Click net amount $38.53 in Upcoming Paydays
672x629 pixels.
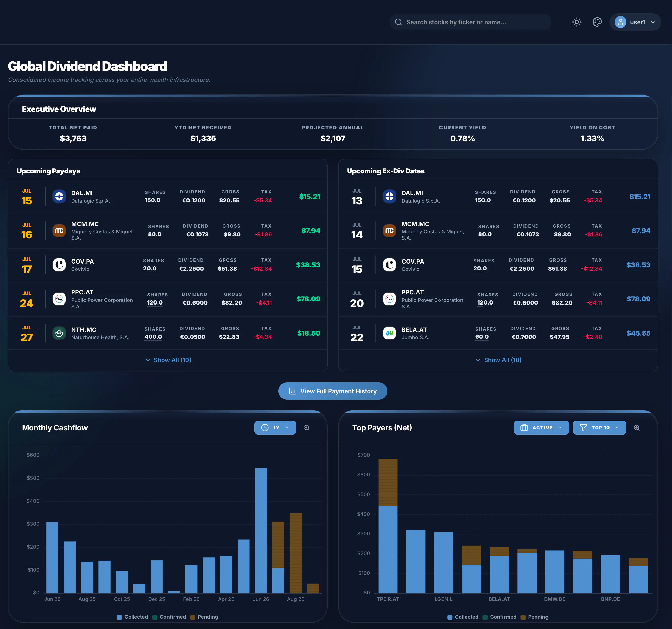(x=308, y=265)
